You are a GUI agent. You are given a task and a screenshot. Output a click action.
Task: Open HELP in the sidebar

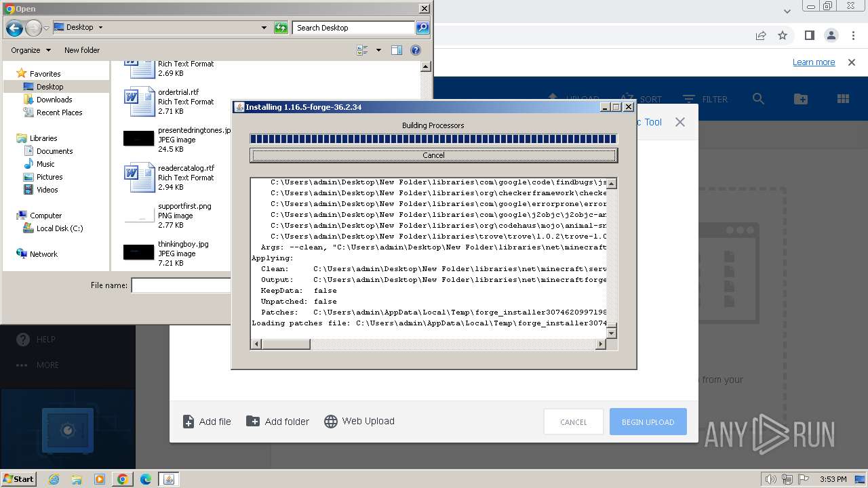click(x=35, y=340)
